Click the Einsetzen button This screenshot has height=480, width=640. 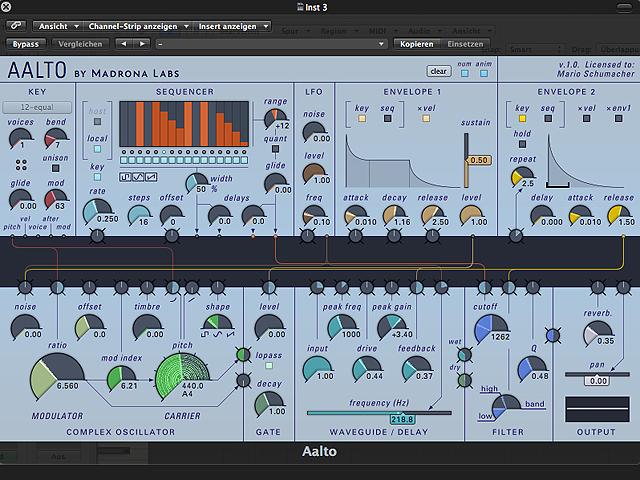(x=465, y=44)
